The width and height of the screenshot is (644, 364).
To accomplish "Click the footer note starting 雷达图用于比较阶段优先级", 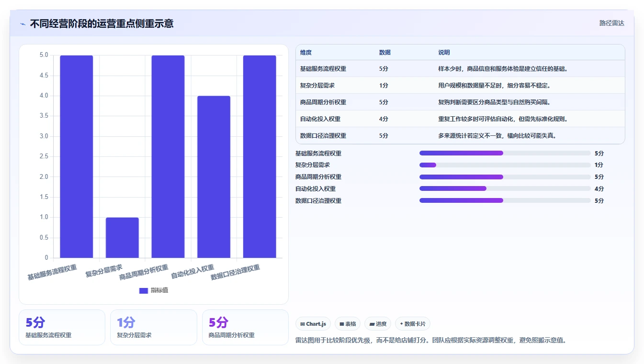I will click(x=431, y=341).
